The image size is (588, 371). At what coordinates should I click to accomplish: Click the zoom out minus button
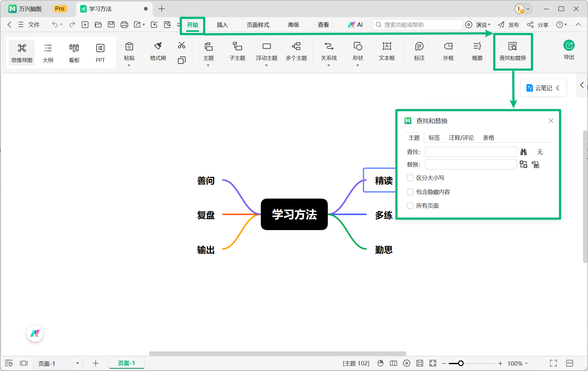click(x=444, y=363)
